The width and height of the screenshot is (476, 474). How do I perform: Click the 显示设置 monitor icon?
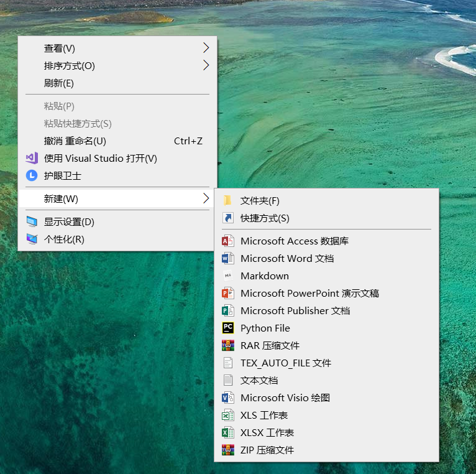click(32, 221)
